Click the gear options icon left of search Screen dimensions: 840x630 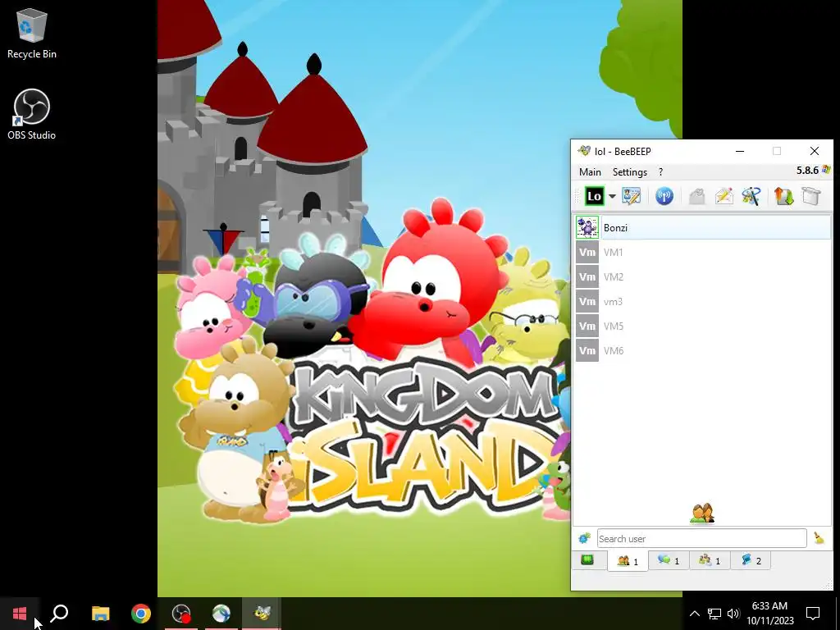coord(584,538)
